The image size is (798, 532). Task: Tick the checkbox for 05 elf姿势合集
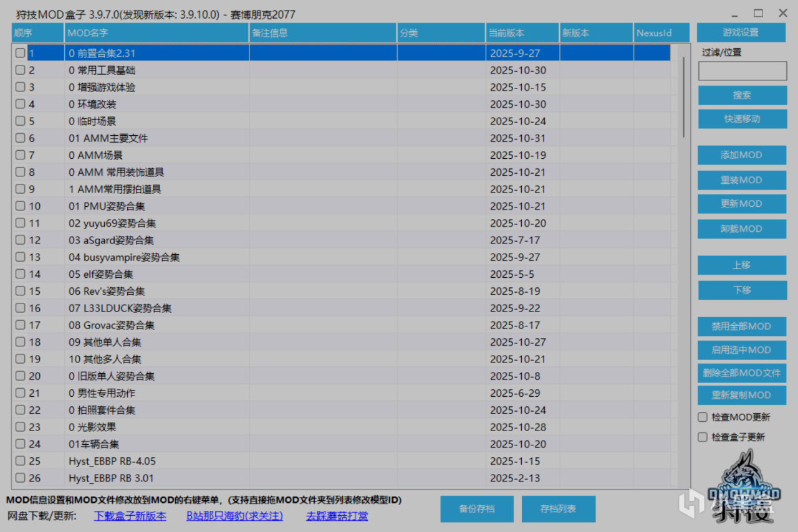[x=21, y=274]
